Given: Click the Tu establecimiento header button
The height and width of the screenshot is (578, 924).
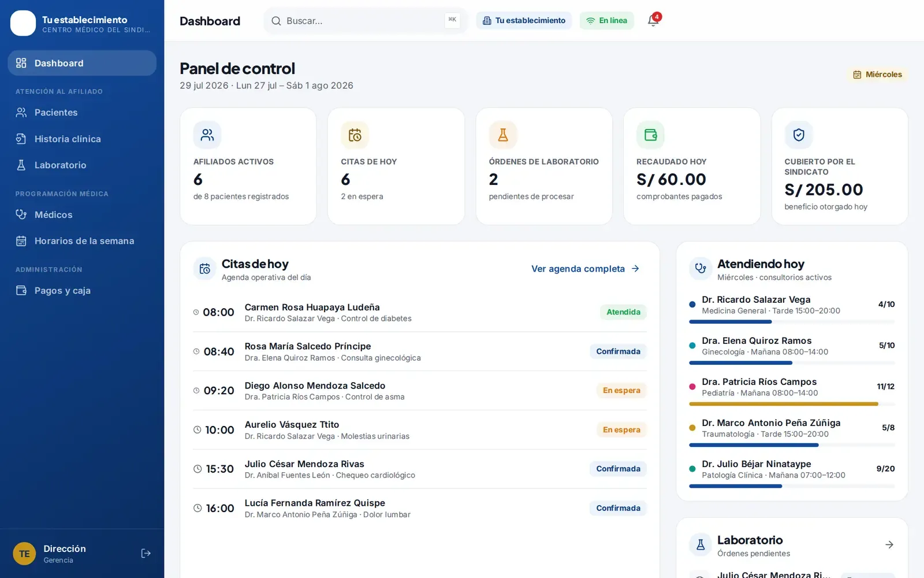Looking at the screenshot, I should [x=524, y=20].
